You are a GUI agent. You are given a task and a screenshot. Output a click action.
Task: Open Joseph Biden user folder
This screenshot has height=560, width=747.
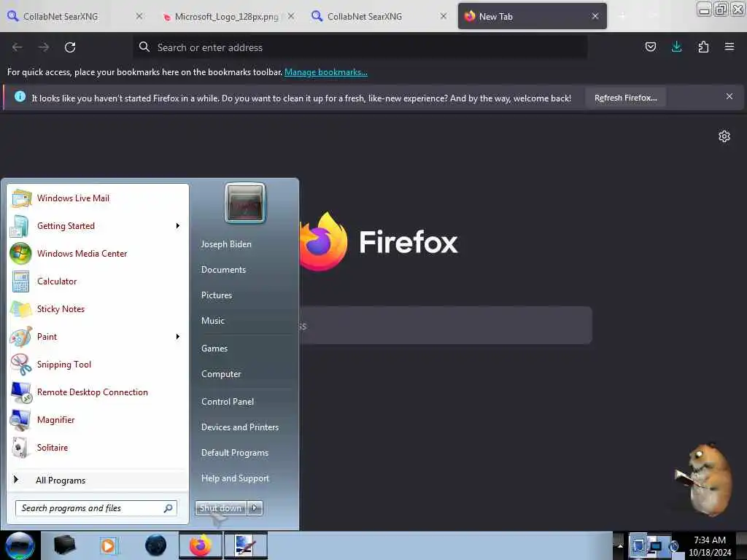pyautogui.click(x=226, y=244)
